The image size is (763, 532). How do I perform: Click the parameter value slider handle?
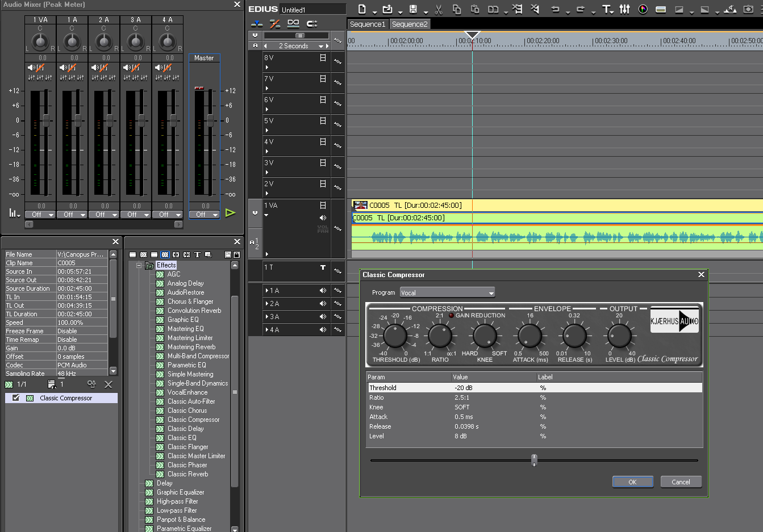pyautogui.click(x=534, y=460)
